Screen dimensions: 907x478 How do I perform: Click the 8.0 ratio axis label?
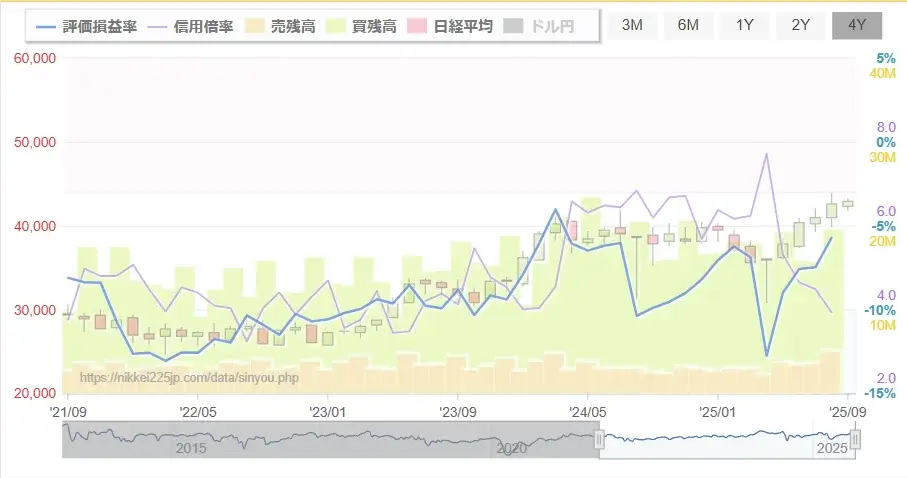[x=886, y=127]
